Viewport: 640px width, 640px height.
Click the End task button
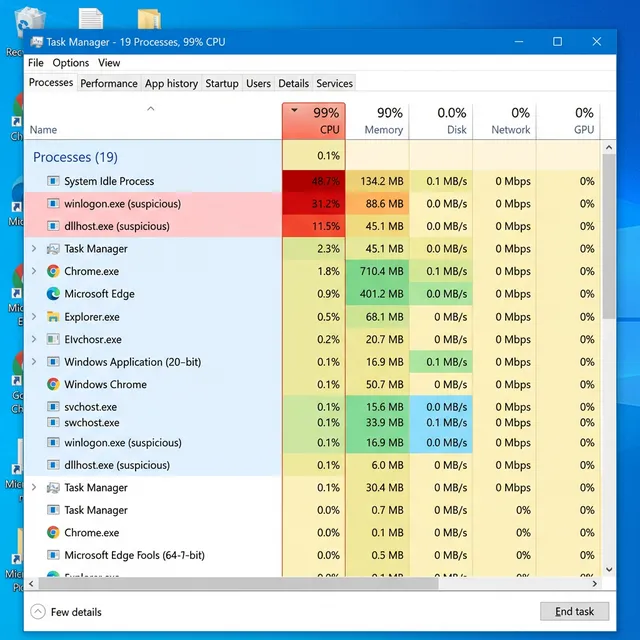click(x=574, y=612)
